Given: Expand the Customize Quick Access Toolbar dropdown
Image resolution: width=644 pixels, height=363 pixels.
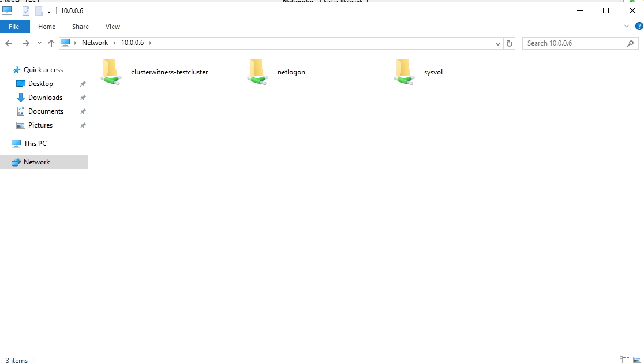Looking at the screenshot, I should click(50, 12).
